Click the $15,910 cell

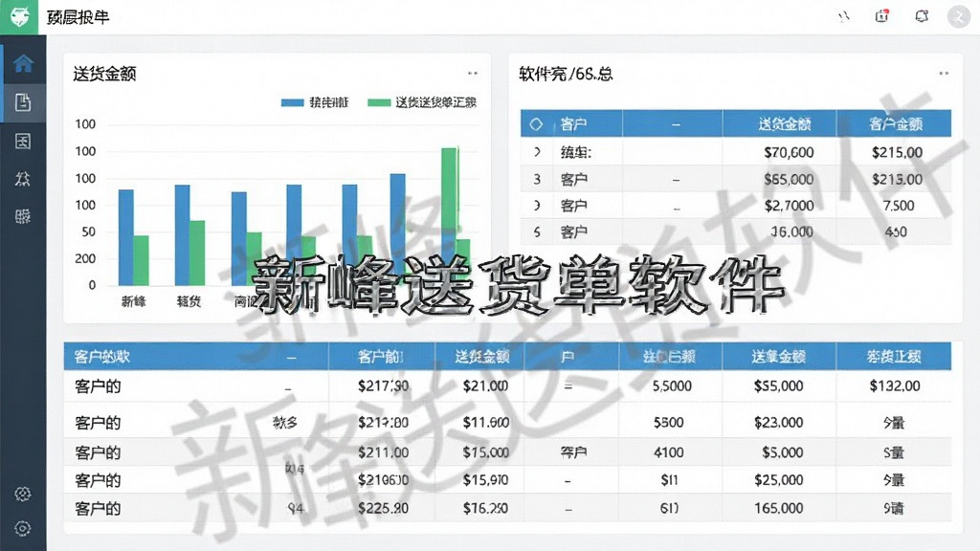[x=485, y=480]
